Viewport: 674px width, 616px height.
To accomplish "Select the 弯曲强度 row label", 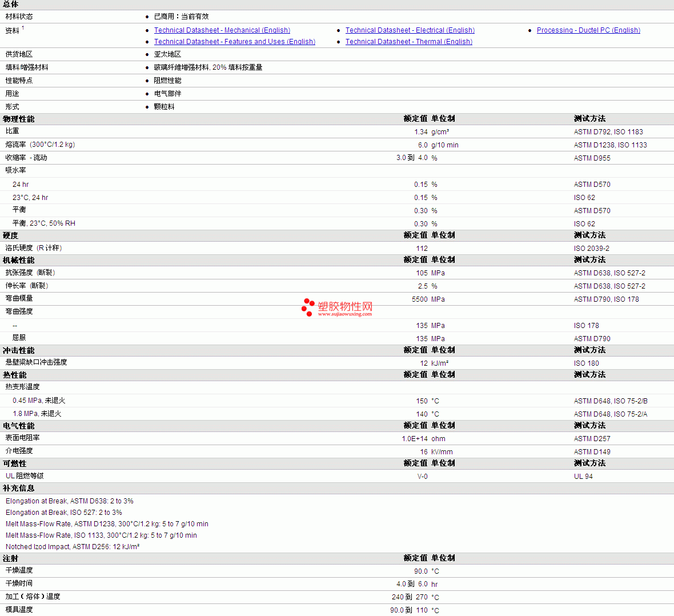I will 19,311.
